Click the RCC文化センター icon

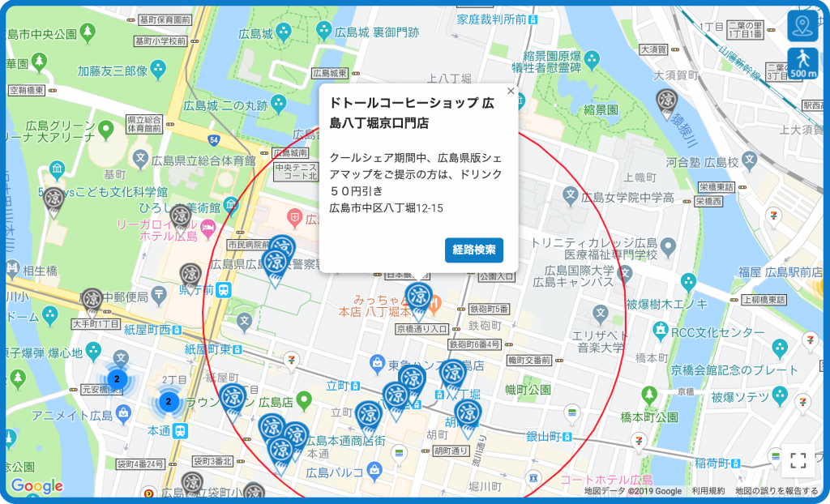(661, 331)
